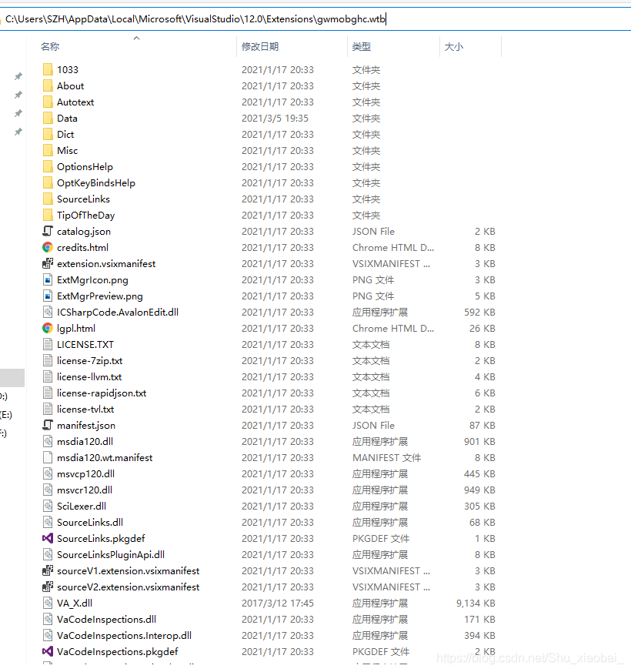Select VaCodeInspections.Interop.dll file name

(x=124, y=636)
